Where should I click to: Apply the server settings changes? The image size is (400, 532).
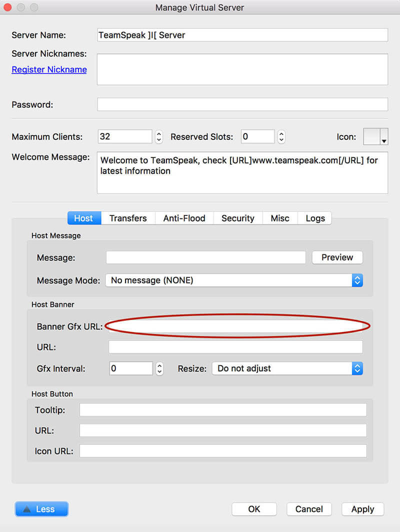pyautogui.click(x=362, y=509)
